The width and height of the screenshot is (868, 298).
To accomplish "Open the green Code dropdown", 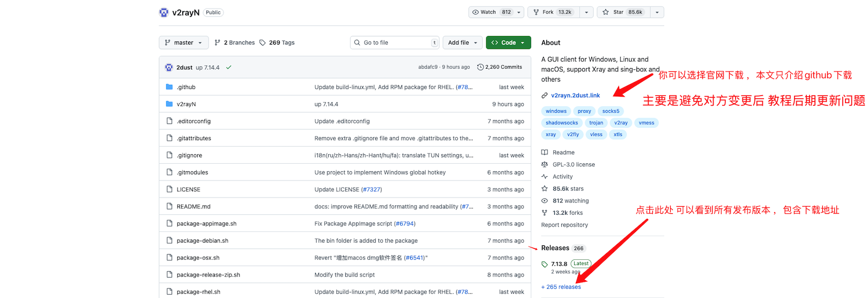I will [508, 42].
